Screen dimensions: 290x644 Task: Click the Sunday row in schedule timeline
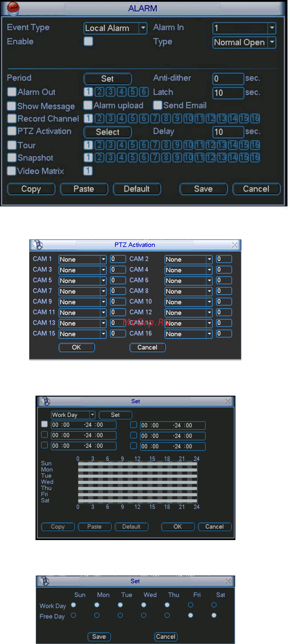point(137,464)
